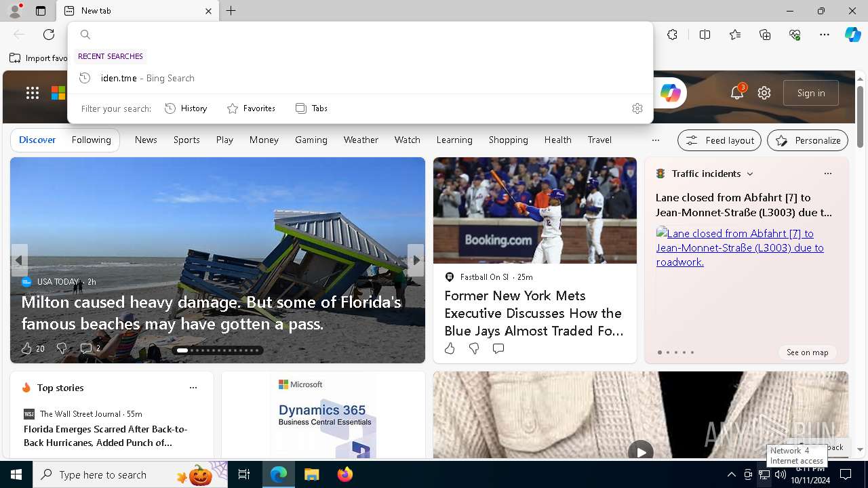Open Favorites star icon in toolbar
The width and height of the screenshot is (868, 488).
735,35
